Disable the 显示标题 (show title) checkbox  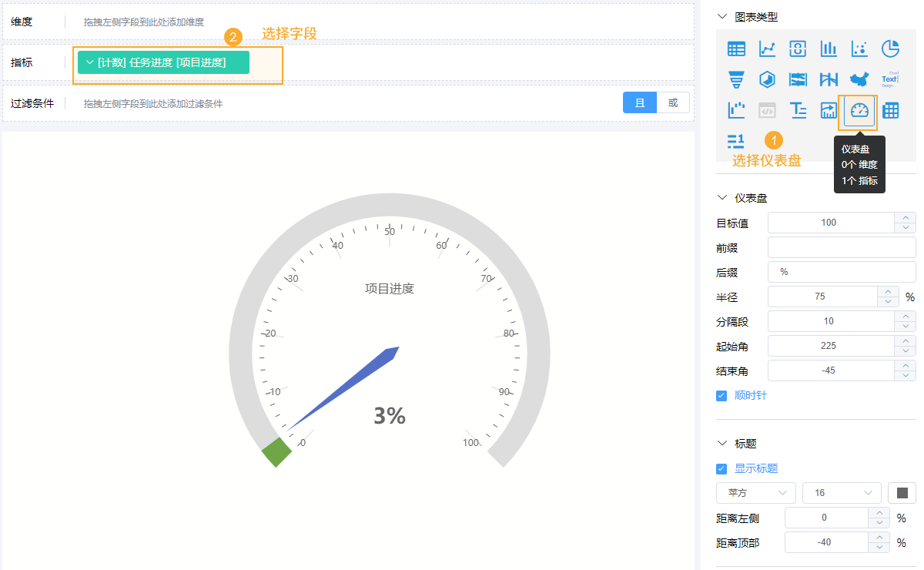coord(721,468)
